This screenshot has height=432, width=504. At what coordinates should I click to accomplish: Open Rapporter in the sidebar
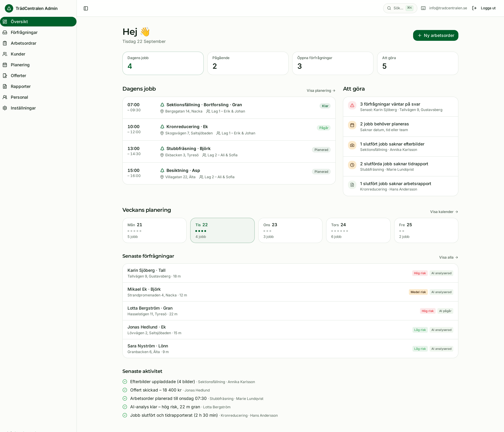38,86
